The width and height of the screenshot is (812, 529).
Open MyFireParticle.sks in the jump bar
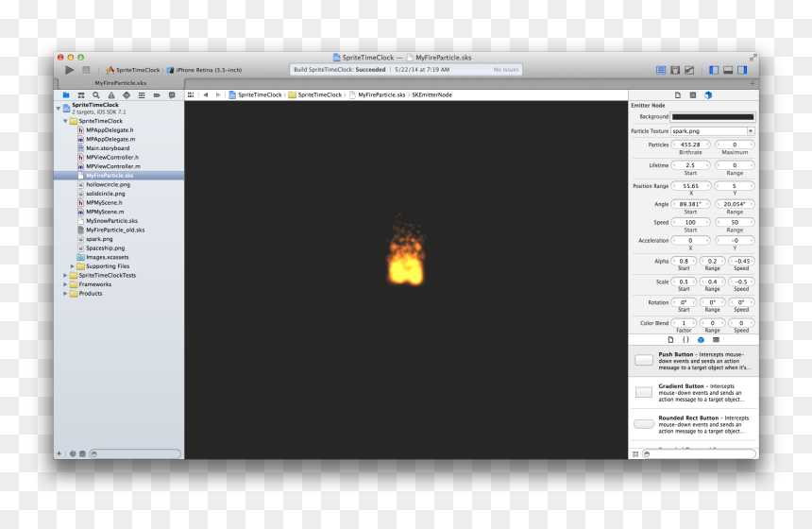click(x=377, y=94)
